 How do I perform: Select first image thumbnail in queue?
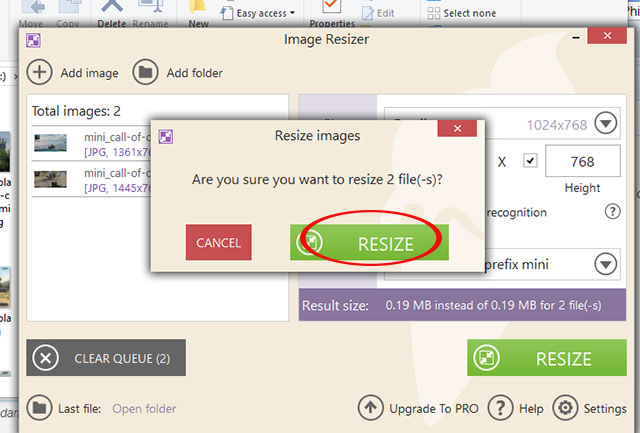point(50,143)
